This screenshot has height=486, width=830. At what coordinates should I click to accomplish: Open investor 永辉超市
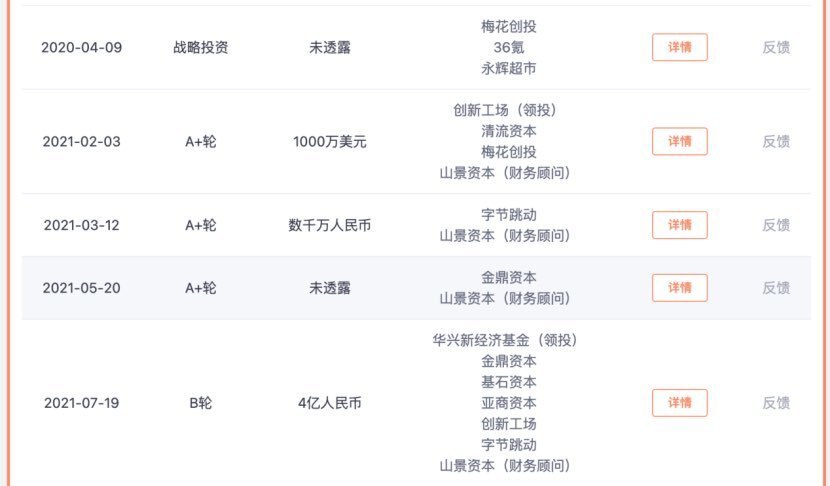(508, 69)
